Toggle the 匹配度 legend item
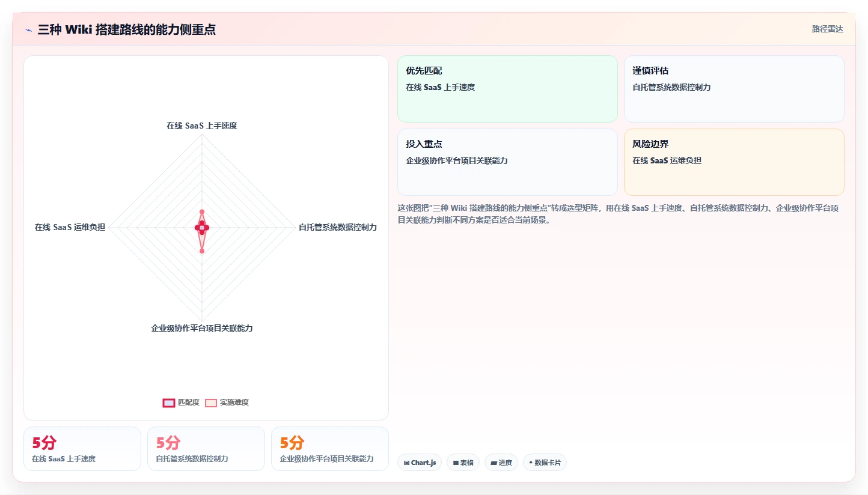868x495 pixels. [x=182, y=402]
